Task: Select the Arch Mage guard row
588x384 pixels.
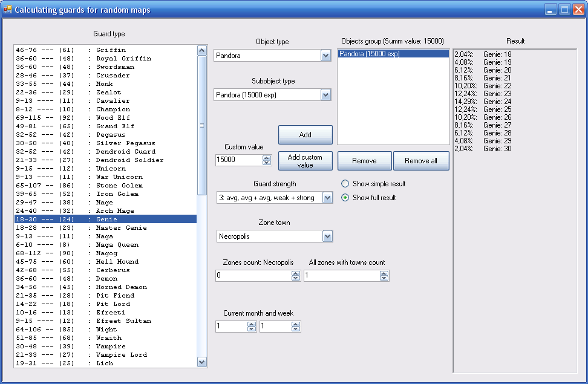Action: [105, 211]
